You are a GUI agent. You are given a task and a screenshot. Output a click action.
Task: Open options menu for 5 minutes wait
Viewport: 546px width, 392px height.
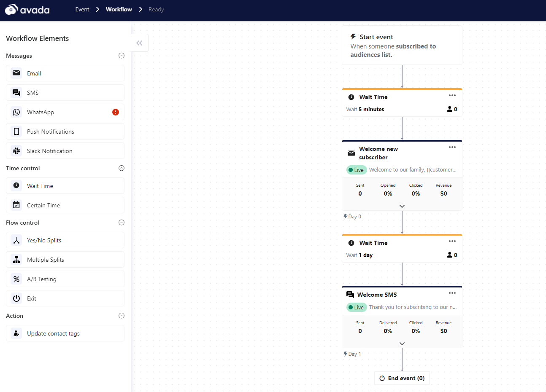(x=452, y=95)
